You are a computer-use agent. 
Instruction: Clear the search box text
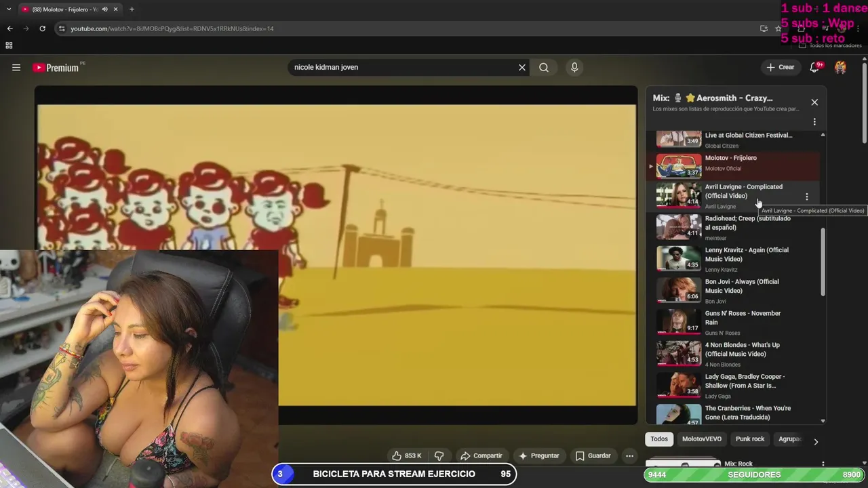pos(522,67)
